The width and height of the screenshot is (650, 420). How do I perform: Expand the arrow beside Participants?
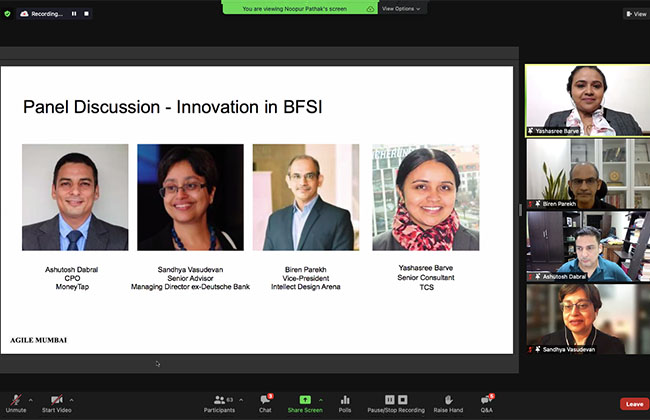pyautogui.click(x=241, y=400)
